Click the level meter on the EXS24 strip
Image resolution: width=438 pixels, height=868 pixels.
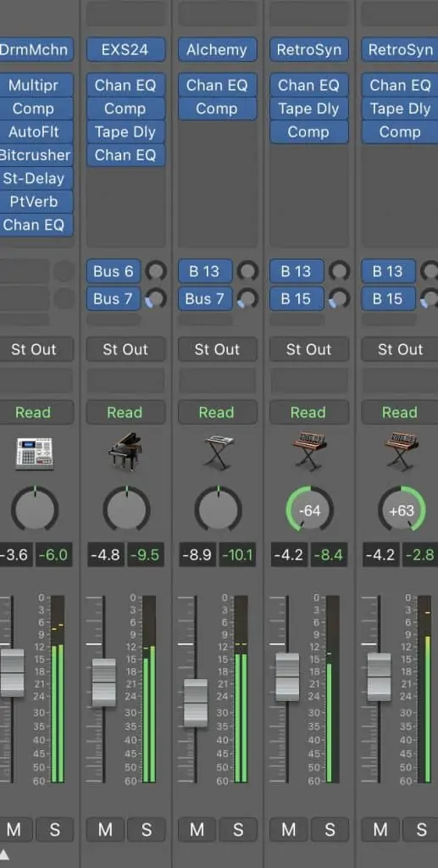[x=149, y=688]
